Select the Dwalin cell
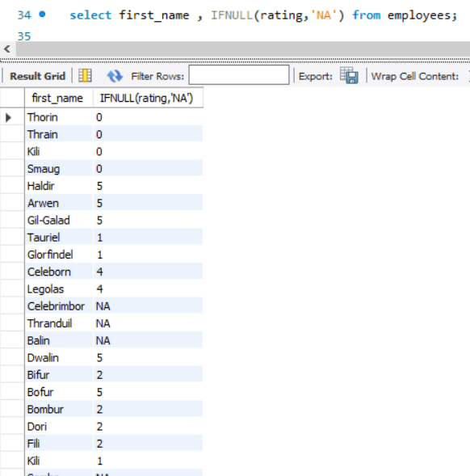The image size is (470, 476). click(x=59, y=358)
